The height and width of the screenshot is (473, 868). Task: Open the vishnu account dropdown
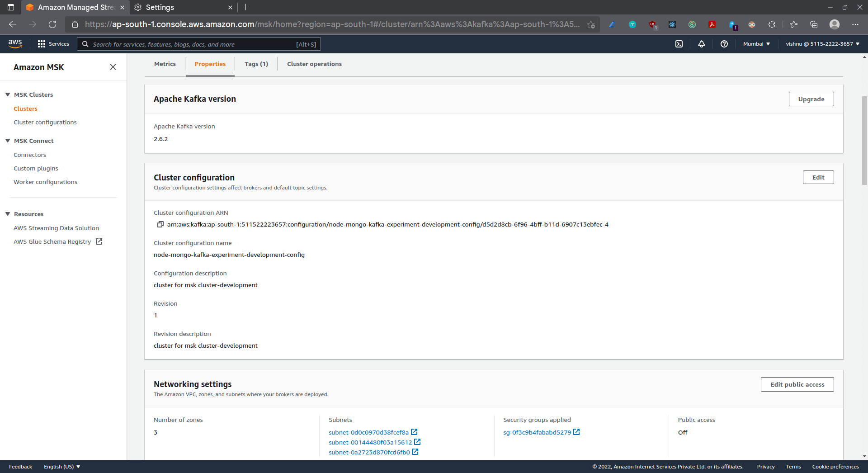tap(823, 44)
